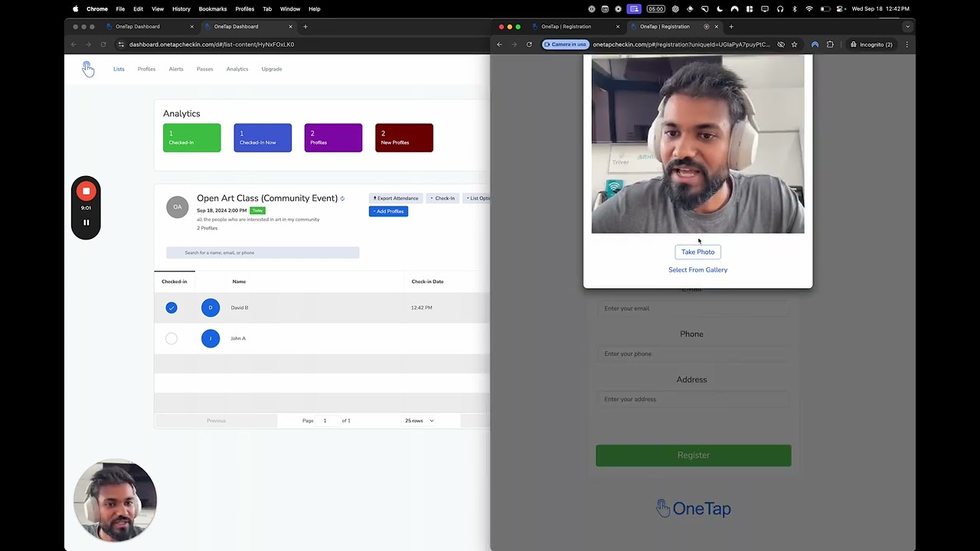Viewport: 980px width, 551px height.
Task: Click the refresh icon beside Open Art Class title
Action: click(342, 199)
